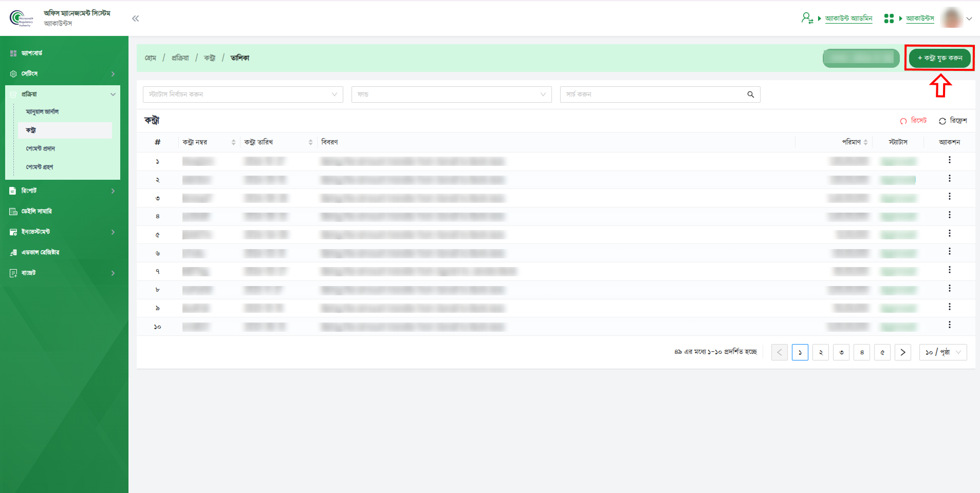
Task: Go to কন্ট্রা breadcrumb link
Action: 210,58
